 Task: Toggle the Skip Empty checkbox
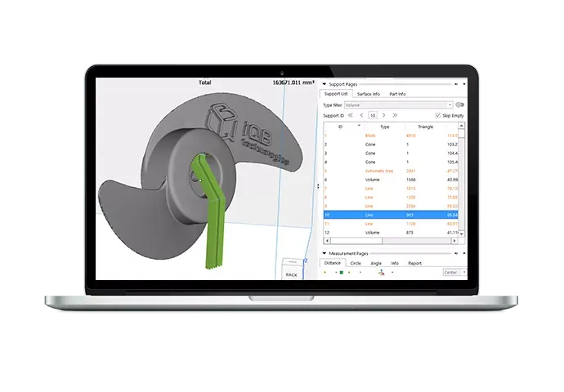[x=438, y=115]
